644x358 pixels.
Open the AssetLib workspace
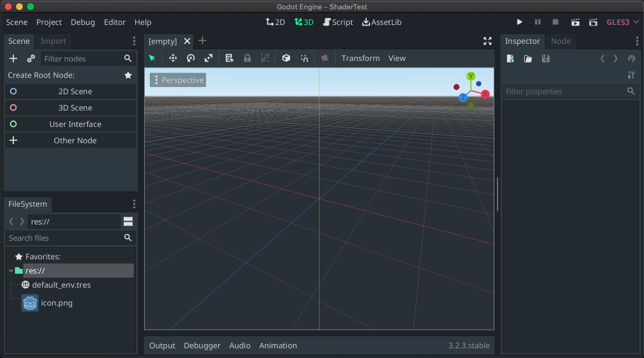coord(382,22)
